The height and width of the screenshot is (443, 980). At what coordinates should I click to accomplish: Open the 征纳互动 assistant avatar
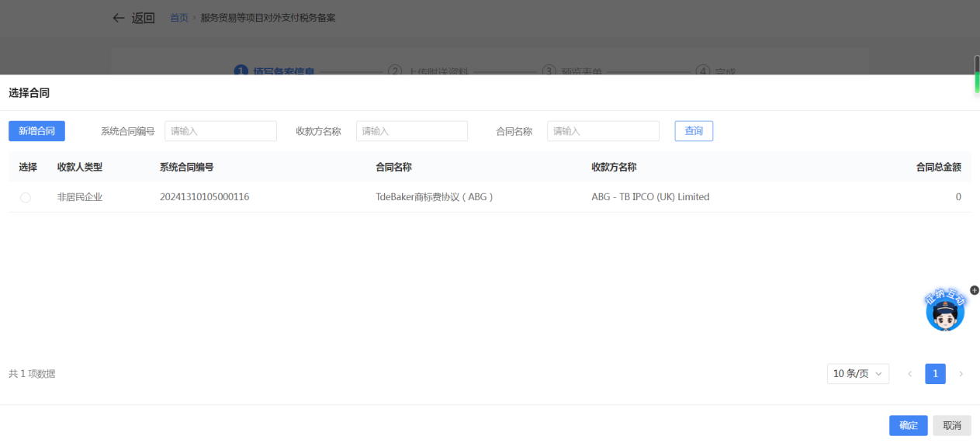pos(944,312)
